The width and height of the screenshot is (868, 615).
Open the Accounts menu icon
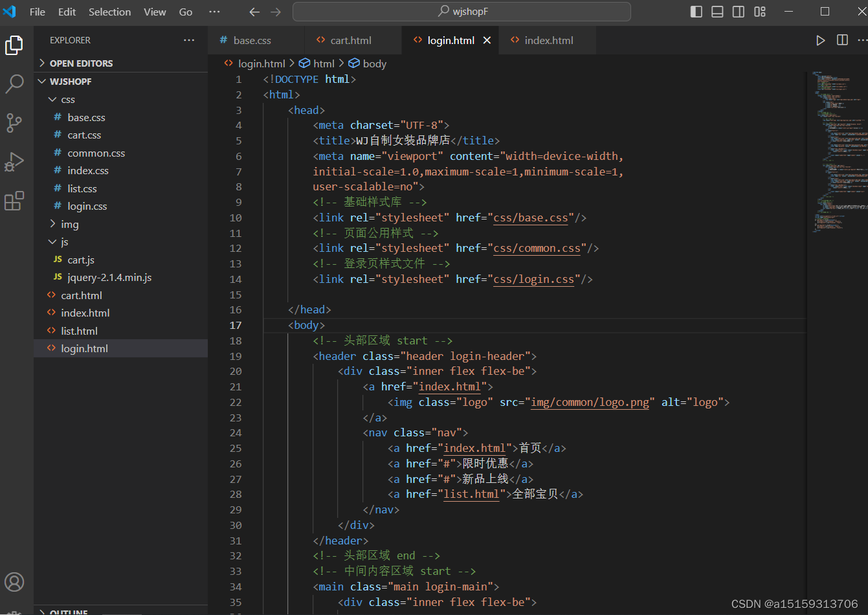[14, 581]
